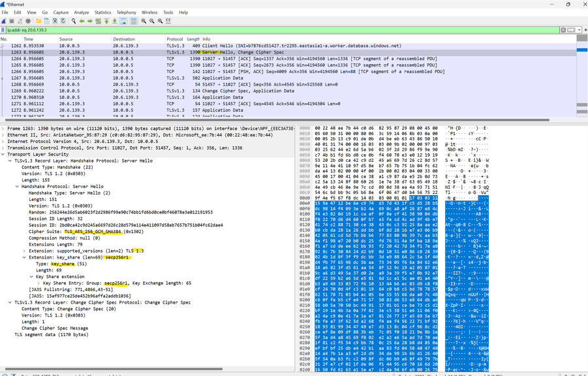The image size is (588, 376).
Task: Select the JA3S Fullstring line
Action: 70,290
